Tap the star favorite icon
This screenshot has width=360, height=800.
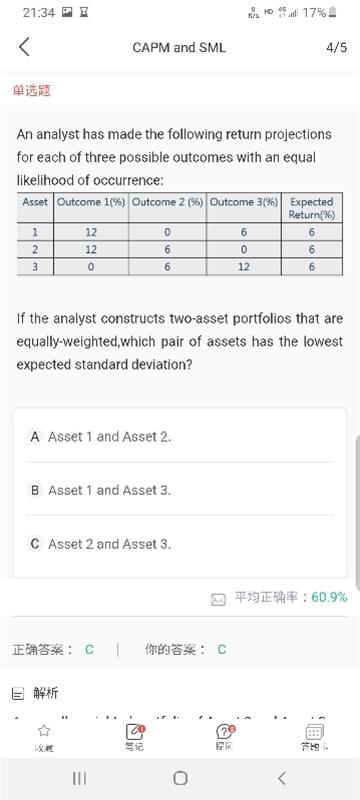44,731
